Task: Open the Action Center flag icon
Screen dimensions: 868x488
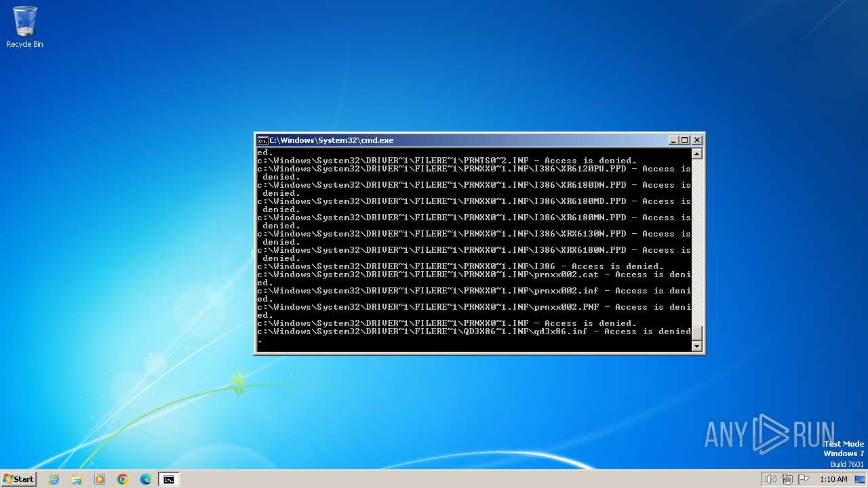Action: (804, 479)
